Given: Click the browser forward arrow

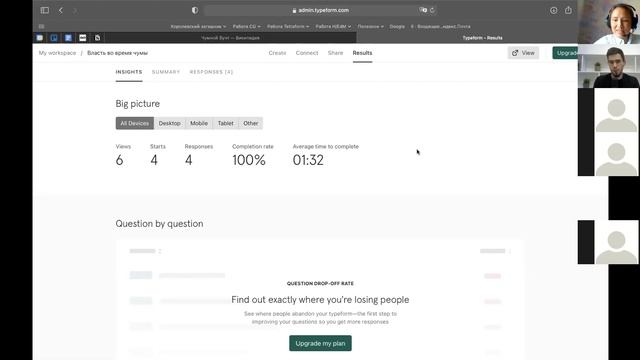Looking at the screenshot, I should pyautogui.click(x=75, y=10).
